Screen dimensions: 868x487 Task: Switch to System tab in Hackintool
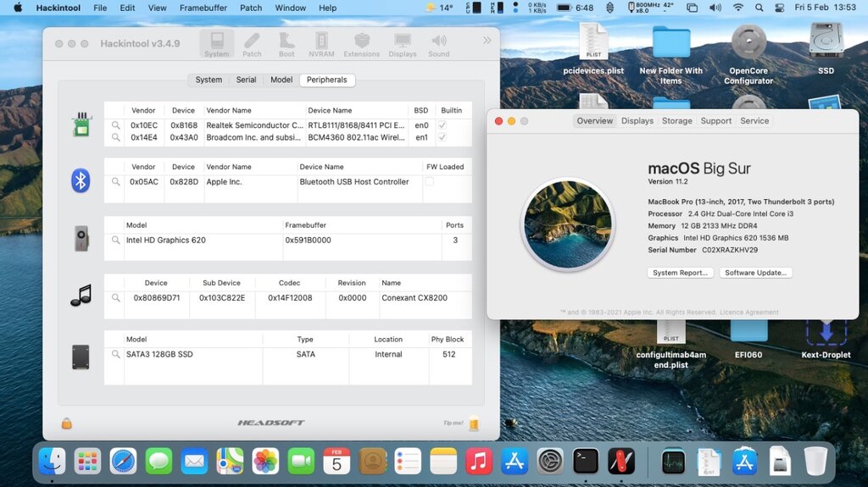point(209,80)
